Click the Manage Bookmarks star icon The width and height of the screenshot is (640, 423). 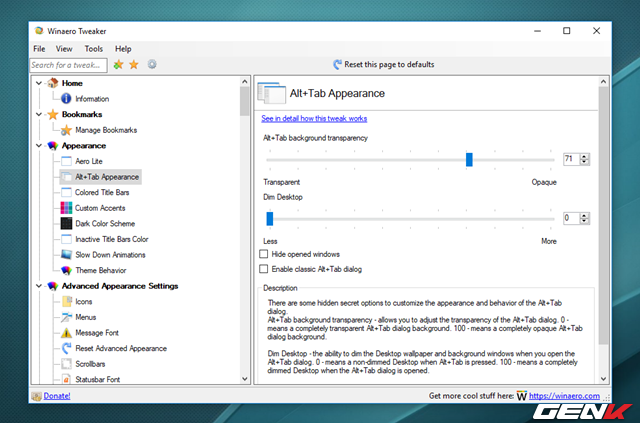66,130
